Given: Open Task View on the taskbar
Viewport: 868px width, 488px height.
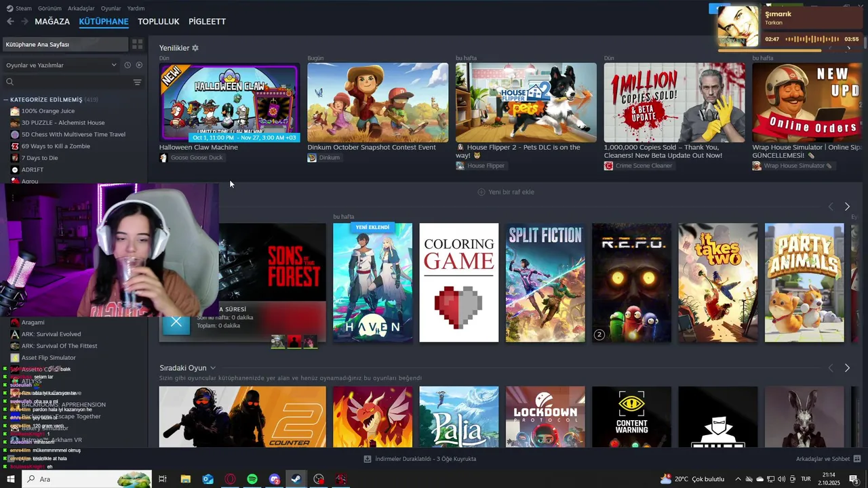Looking at the screenshot, I should [163, 479].
